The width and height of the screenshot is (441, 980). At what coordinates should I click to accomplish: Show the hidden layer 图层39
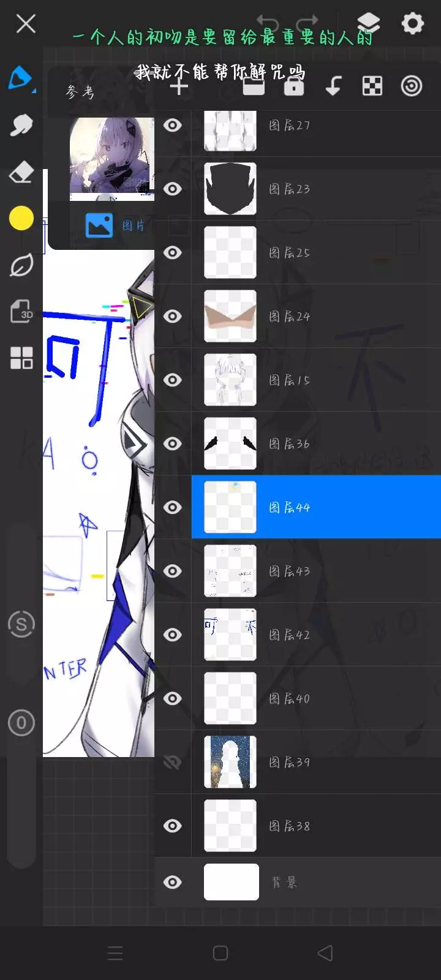pos(173,762)
